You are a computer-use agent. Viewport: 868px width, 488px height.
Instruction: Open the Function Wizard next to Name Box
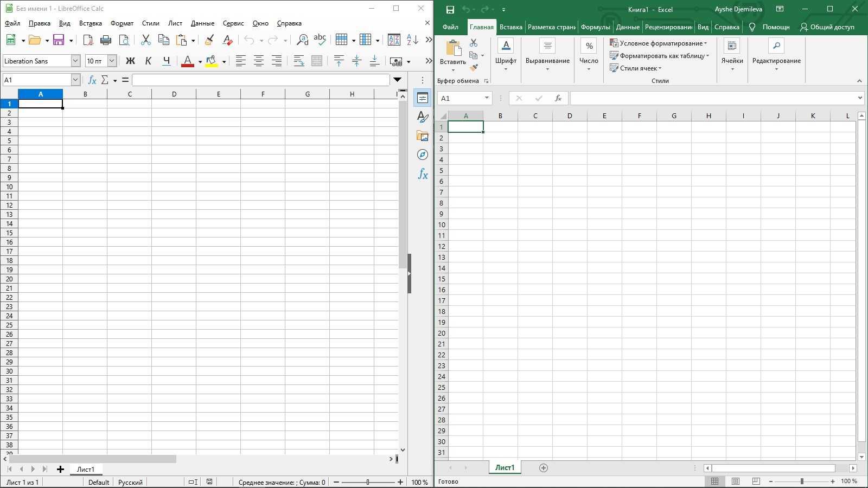[x=92, y=80]
